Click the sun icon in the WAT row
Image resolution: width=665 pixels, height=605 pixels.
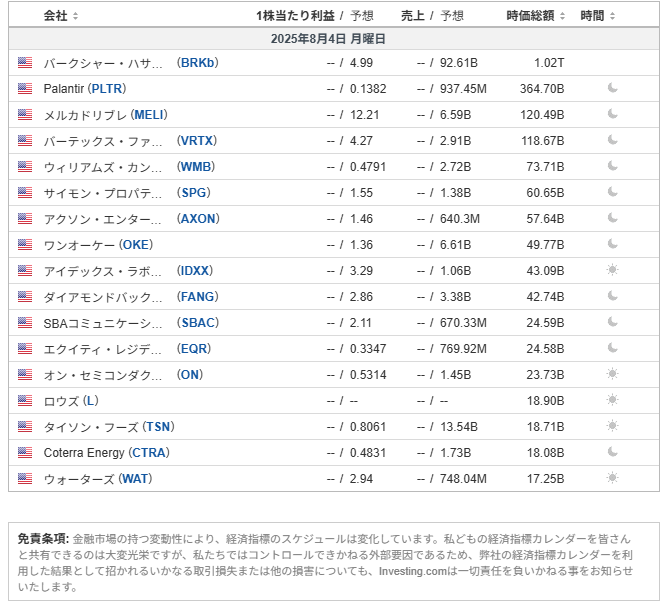(x=612, y=478)
